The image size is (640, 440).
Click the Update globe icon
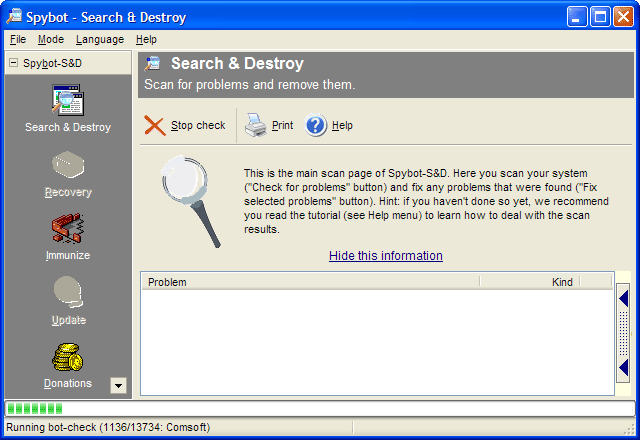[68, 293]
